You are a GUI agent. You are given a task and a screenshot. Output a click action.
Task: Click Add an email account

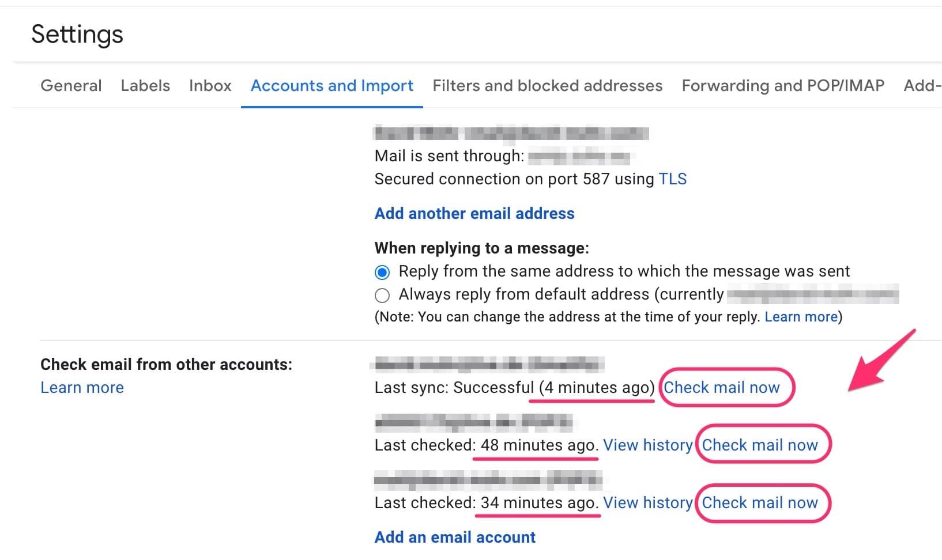coord(454,536)
